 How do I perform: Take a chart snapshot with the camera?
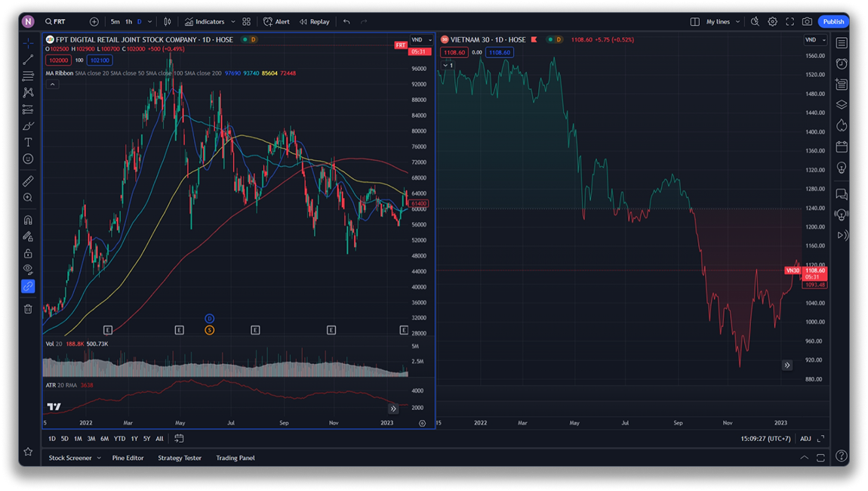tap(807, 22)
